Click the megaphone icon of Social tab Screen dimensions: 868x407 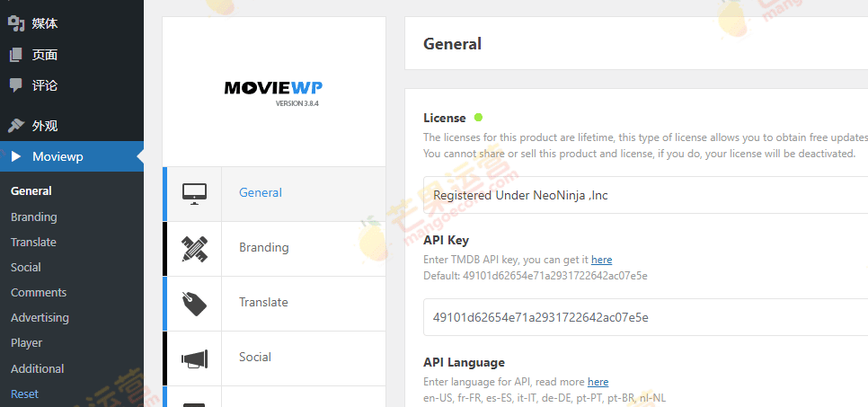[x=194, y=358]
